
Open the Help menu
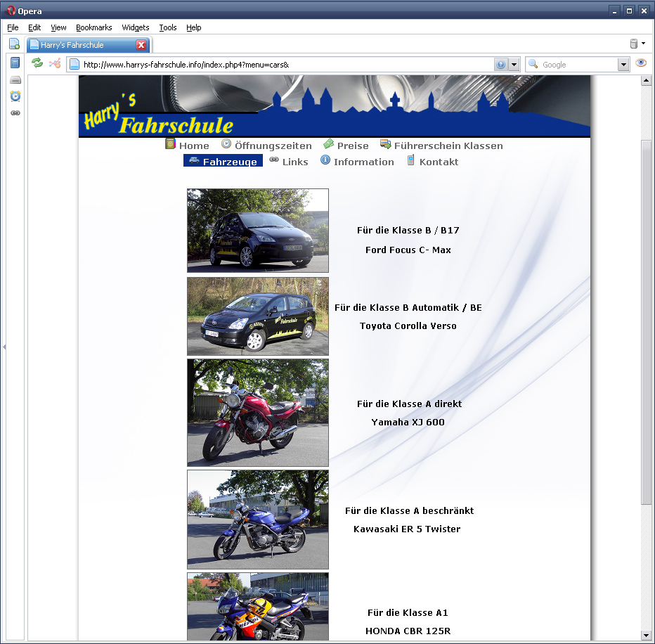[x=194, y=27]
